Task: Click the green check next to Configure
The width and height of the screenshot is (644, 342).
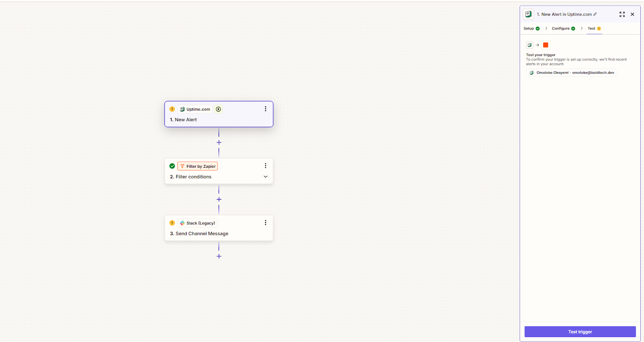Action: click(x=573, y=29)
